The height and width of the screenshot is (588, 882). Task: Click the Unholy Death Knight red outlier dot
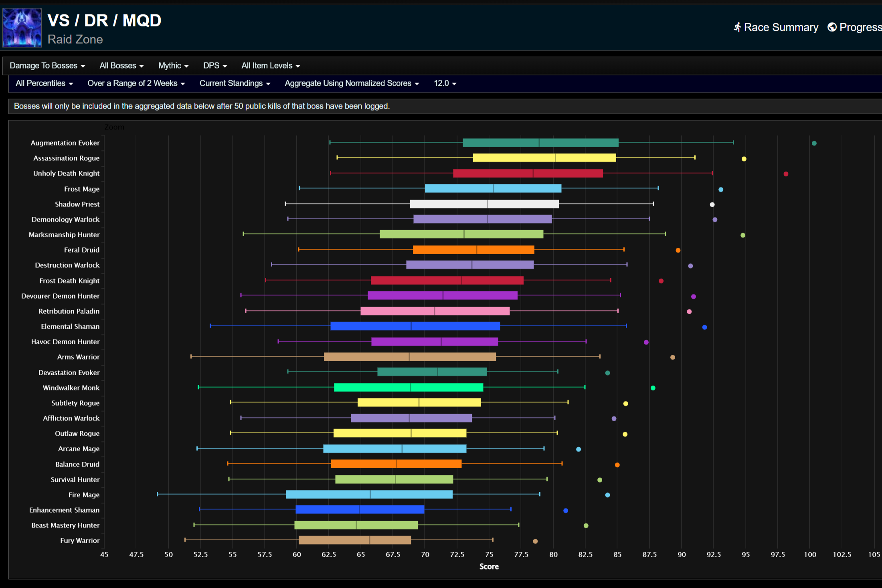(786, 174)
